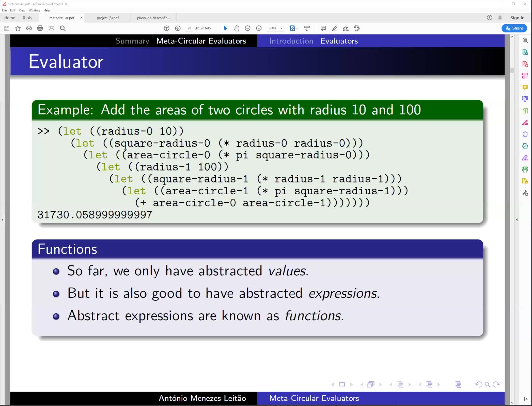
Task: Click the search magnifier icon in toolbar
Action: [63, 29]
